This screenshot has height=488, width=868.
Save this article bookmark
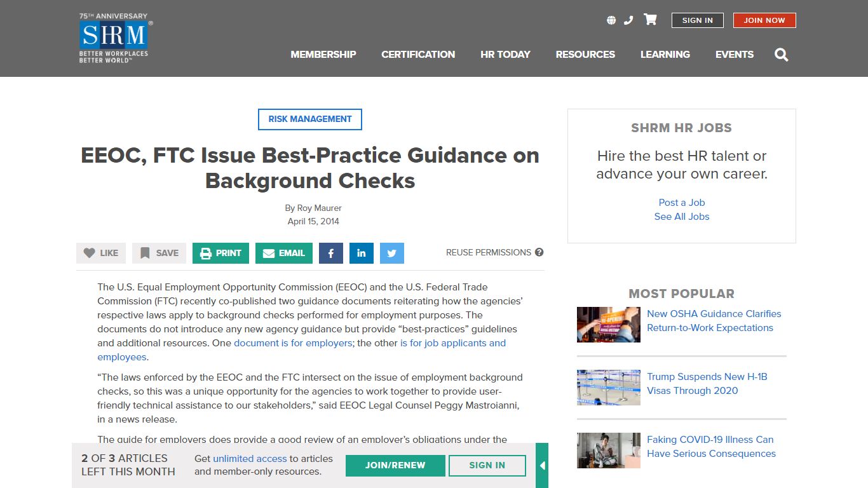click(159, 253)
